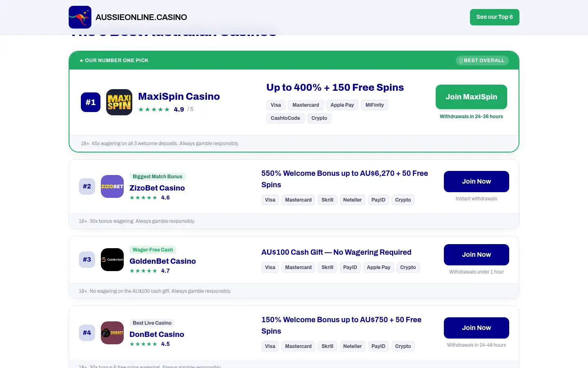
Task: Click GoldenBet's PayID chip
Action: 350,267
